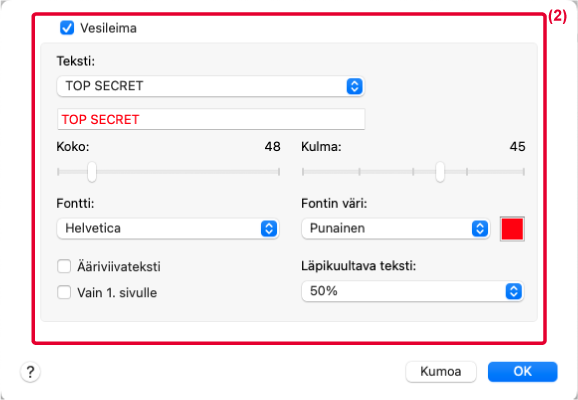
Task: Open the Punainen font color dropdown
Action: (396, 229)
